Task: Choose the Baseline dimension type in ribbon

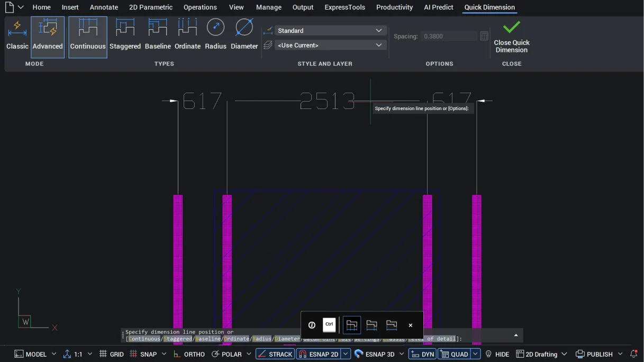Action: coord(158,36)
